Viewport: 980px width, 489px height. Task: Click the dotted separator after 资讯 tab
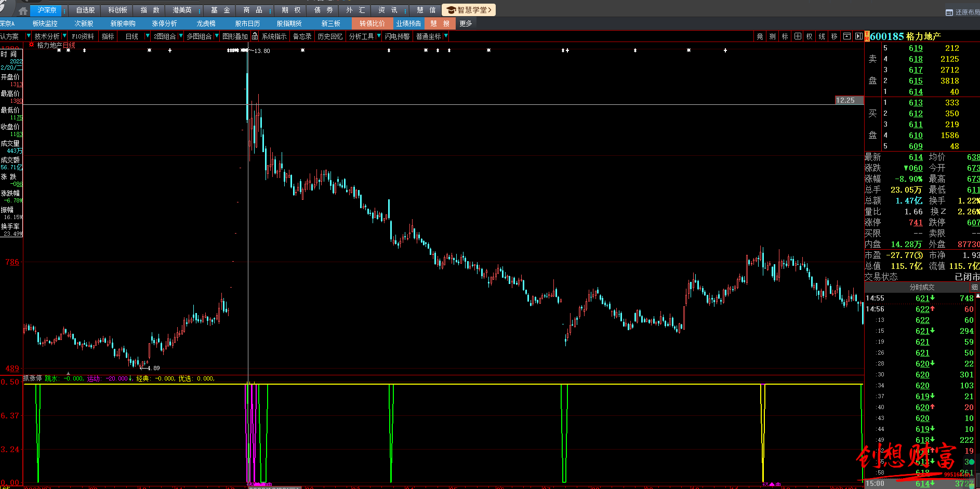(405, 10)
